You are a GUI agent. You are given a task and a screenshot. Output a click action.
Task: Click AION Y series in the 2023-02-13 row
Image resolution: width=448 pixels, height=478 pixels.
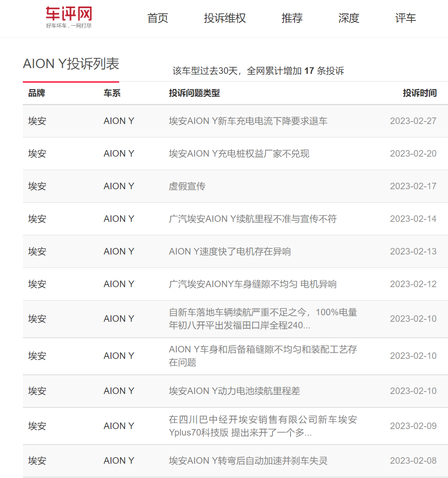119,252
